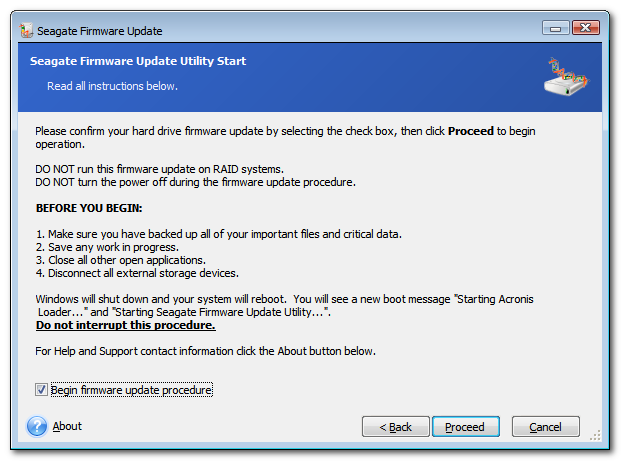This screenshot has width=621, height=461.
Task: Click the 'Read all instructions below.' subtitle
Action: click(x=112, y=86)
